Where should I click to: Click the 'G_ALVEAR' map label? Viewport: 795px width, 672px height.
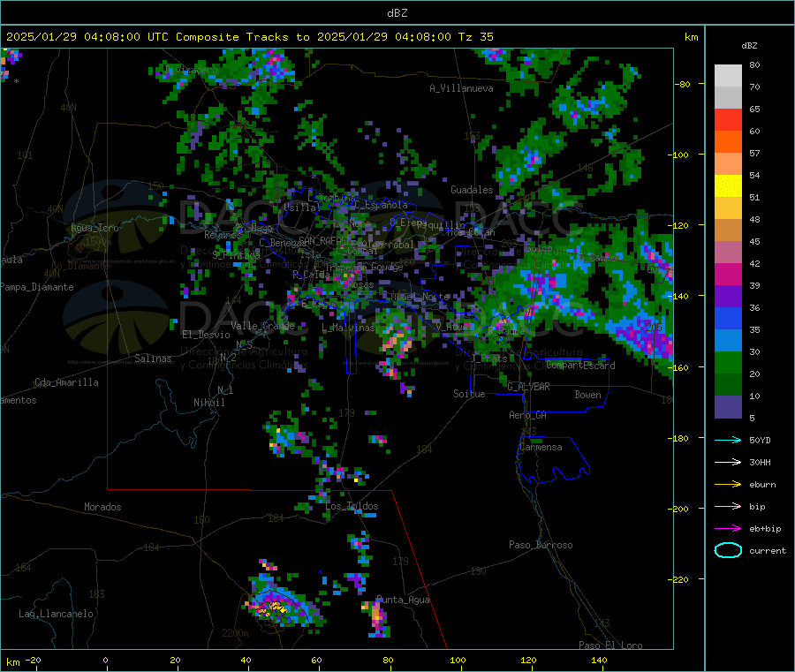tap(528, 387)
